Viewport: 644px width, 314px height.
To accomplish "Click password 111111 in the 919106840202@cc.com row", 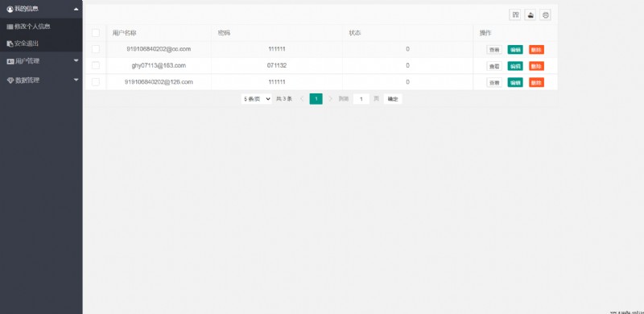I will tap(277, 49).
